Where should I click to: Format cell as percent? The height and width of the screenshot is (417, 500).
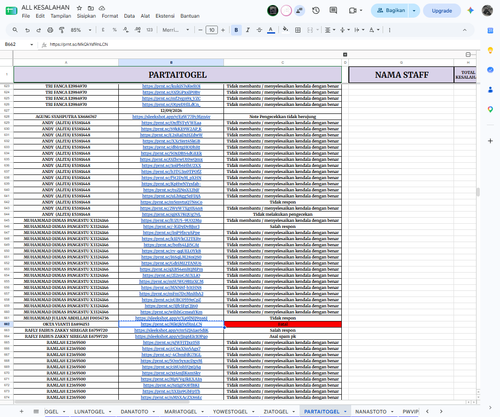coord(114,30)
